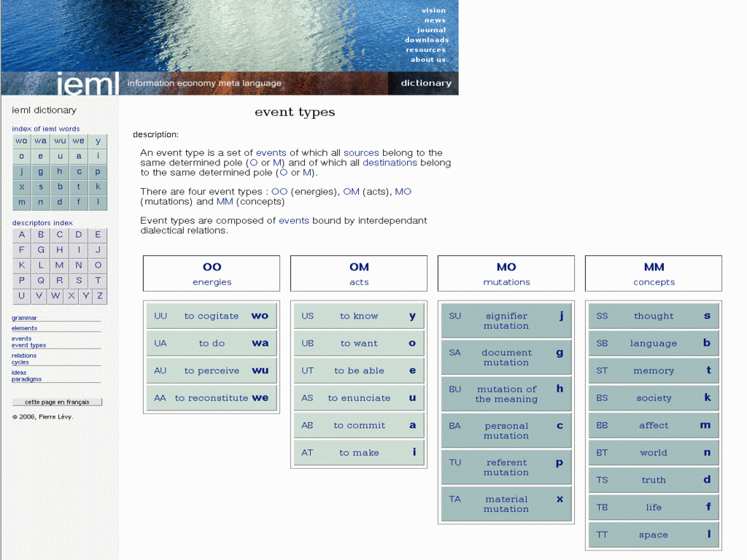The height and width of the screenshot is (560, 747).
Task: Follow the 'sources' link in description
Action: [361, 153]
